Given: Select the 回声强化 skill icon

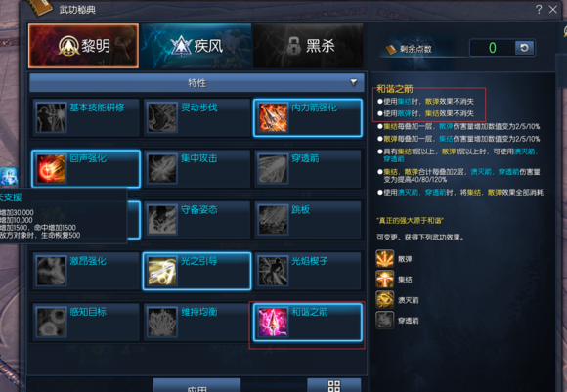Looking at the screenshot, I should (51, 169).
